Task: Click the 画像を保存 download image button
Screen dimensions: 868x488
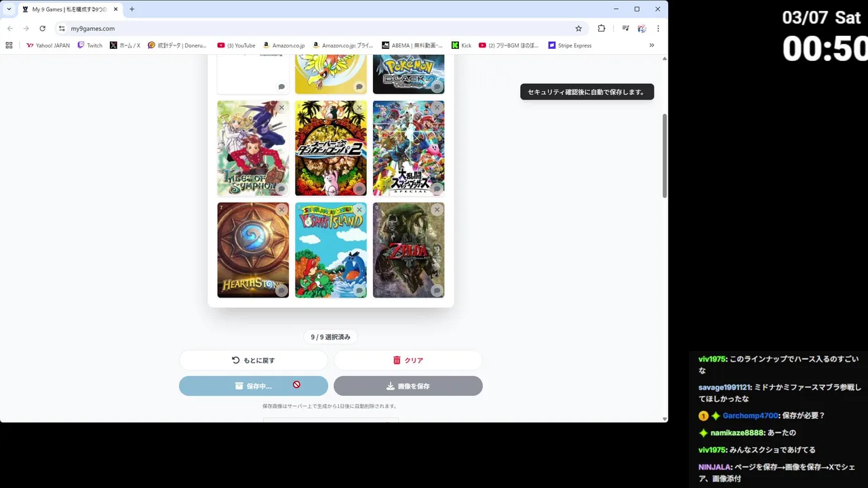Action: pyautogui.click(x=408, y=386)
